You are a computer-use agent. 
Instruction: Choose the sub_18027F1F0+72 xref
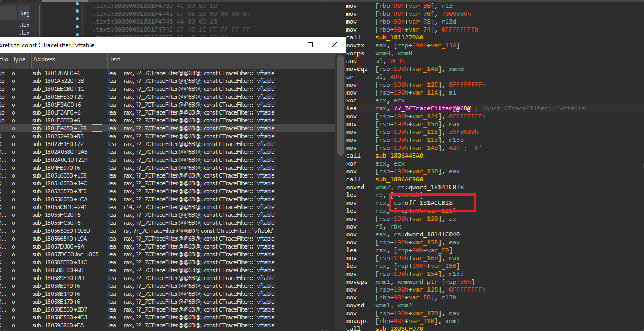coord(168,144)
